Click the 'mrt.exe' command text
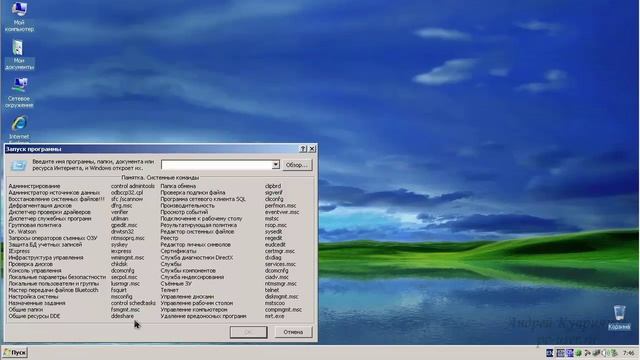Viewport: 640px width, 360px height. (x=274, y=316)
